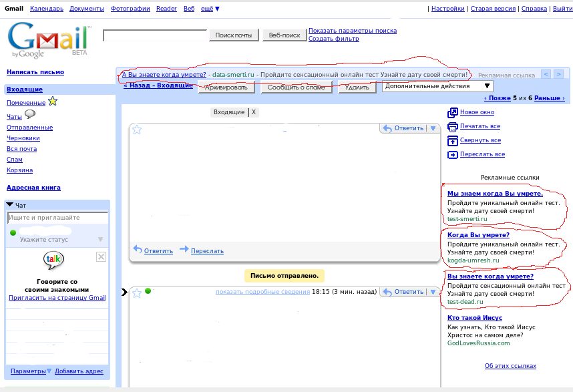
Task: Click the Об этих ссылках link
Action: pos(510,365)
